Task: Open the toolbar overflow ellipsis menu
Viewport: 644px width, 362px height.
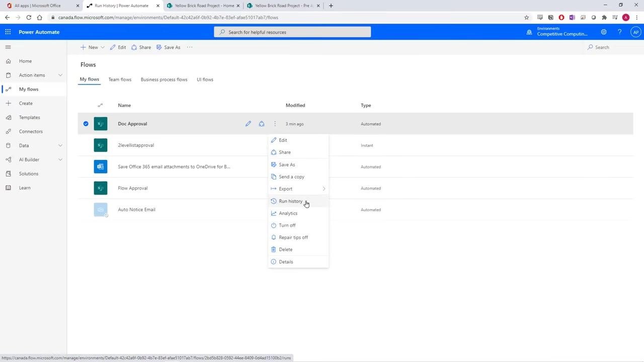Action: pyautogui.click(x=190, y=47)
